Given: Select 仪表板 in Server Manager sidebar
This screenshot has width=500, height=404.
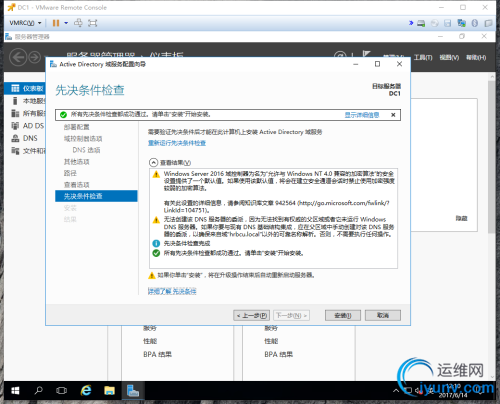Looking at the screenshot, I should pyautogui.click(x=25, y=88).
